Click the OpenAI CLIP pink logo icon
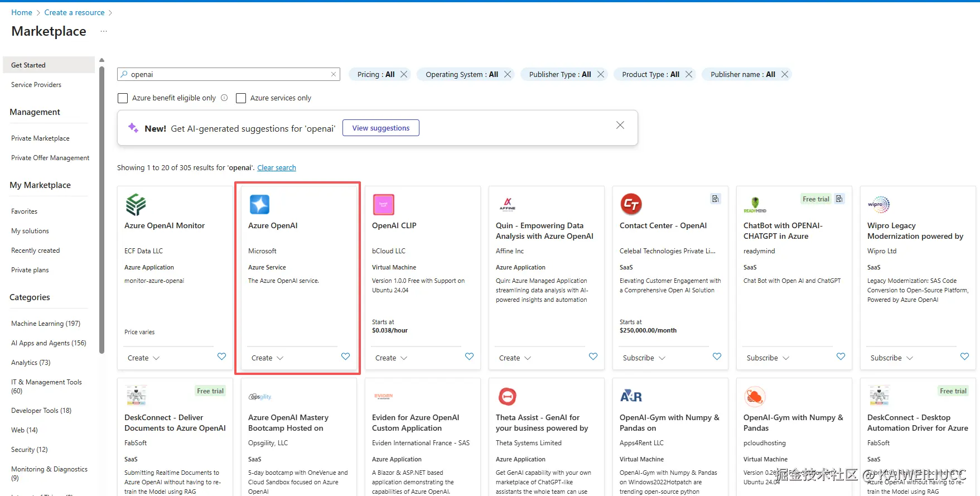Screen dimensions: 980x496 pos(383,205)
